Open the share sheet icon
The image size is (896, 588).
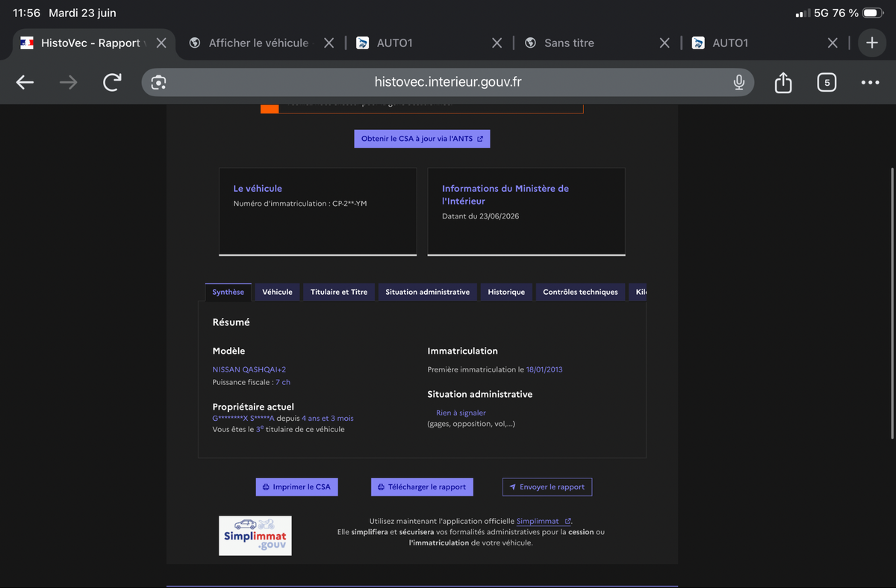(x=783, y=82)
